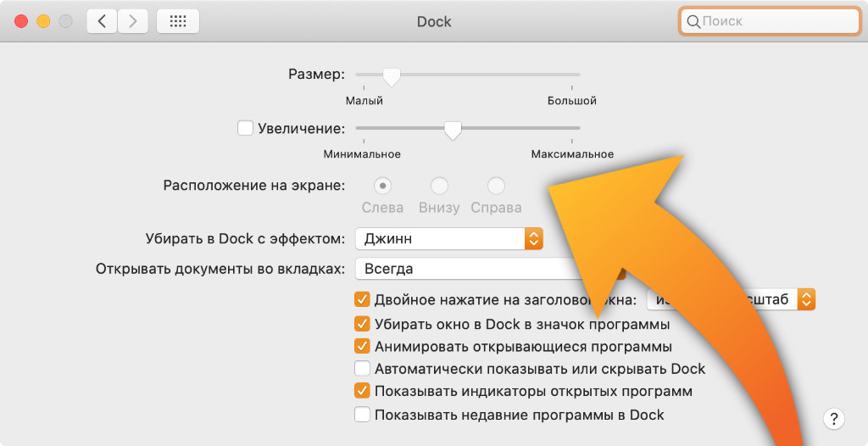Viewport: 868px width, 446px height.
Task: Show all preferences grid icon
Action: tap(178, 21)
